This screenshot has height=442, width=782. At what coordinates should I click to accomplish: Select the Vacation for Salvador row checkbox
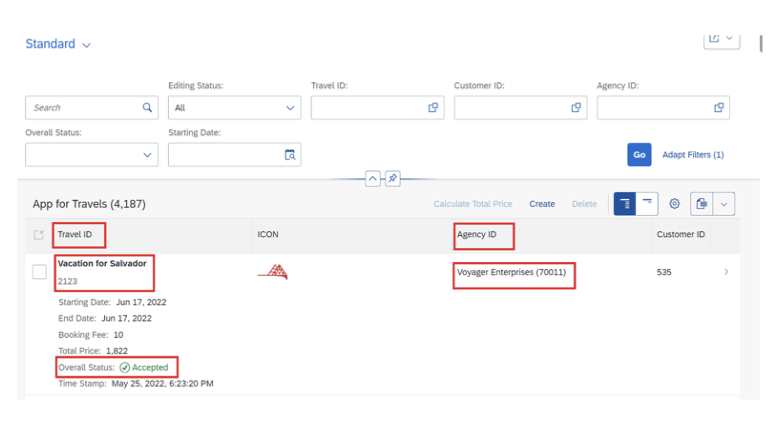pos(39,272)
